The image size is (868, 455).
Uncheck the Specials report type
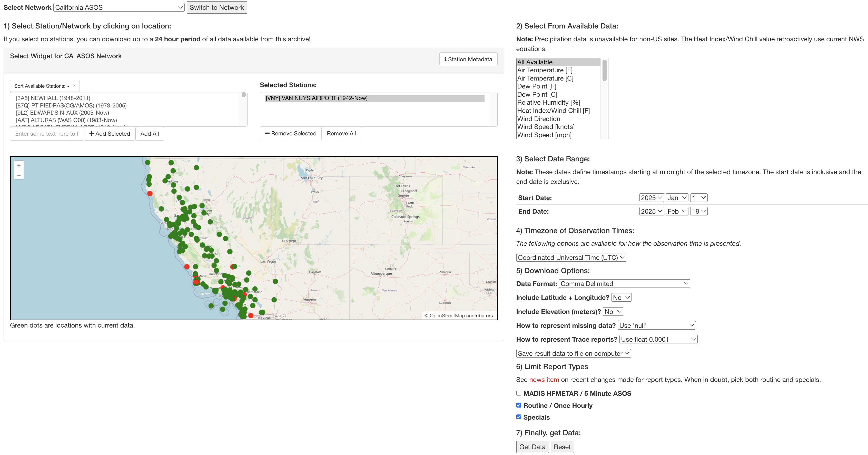pyautogui.click(x=519, y=417)
